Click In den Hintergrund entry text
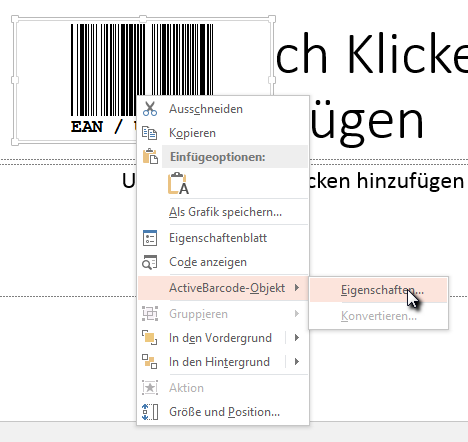This screenshot has width=468, height=442. pos(219,362)
